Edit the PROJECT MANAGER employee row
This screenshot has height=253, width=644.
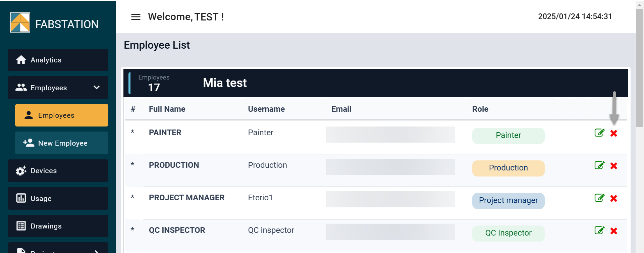point(599,198)
